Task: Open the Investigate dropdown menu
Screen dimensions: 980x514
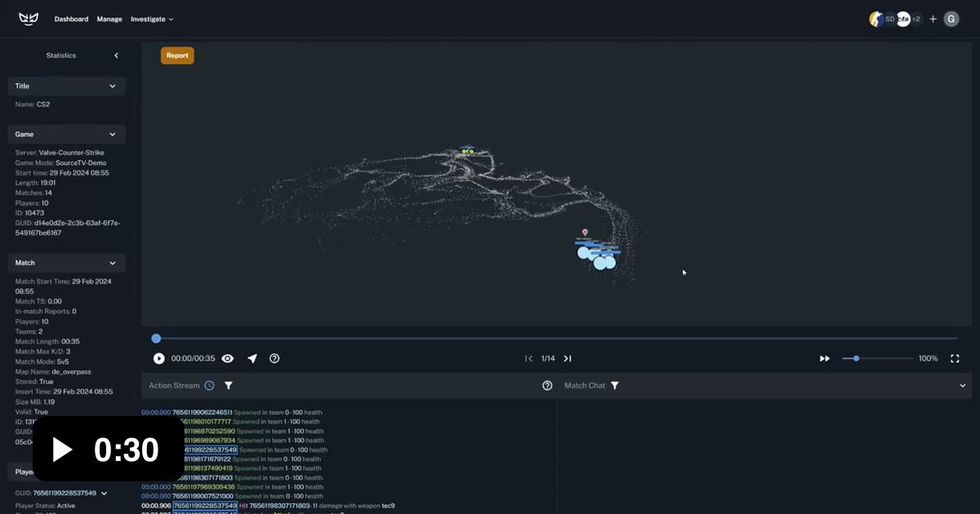Action: click(x=152, y=19)
